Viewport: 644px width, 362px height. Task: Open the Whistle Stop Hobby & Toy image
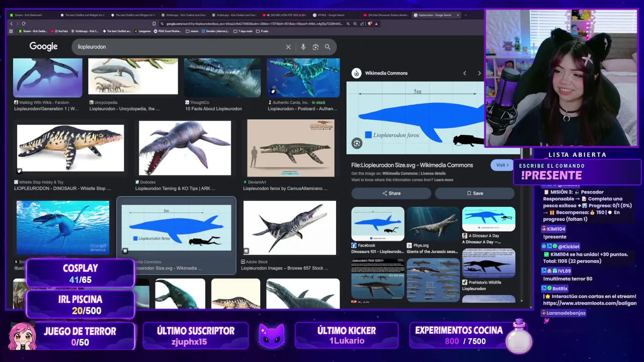coord(70,148)
